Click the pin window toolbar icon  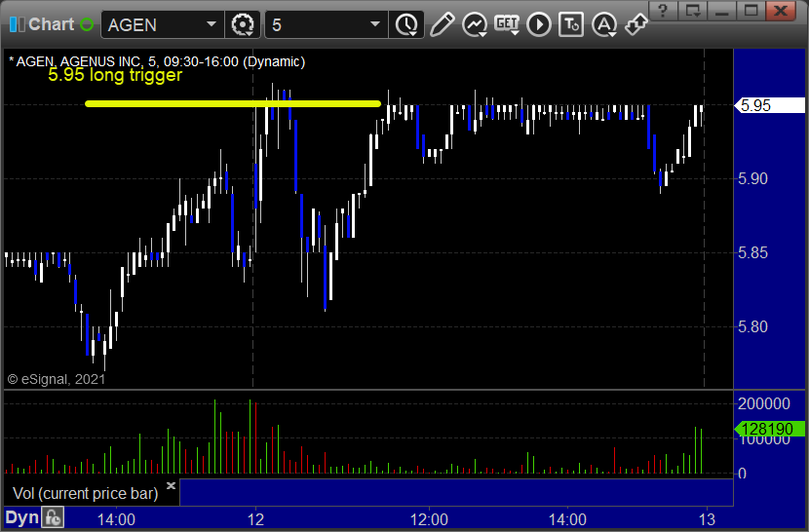point(636,24)
